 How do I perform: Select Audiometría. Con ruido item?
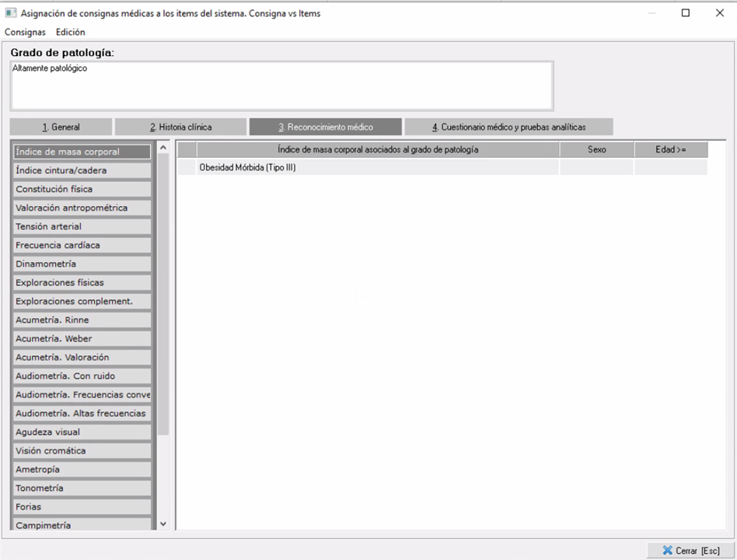tap(82, 376)
